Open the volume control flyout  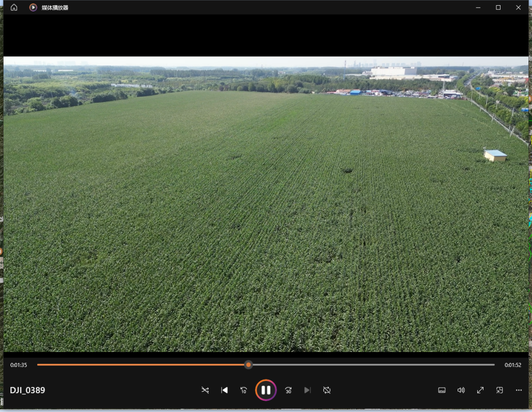pyautogui.click(x=461, y=390)
